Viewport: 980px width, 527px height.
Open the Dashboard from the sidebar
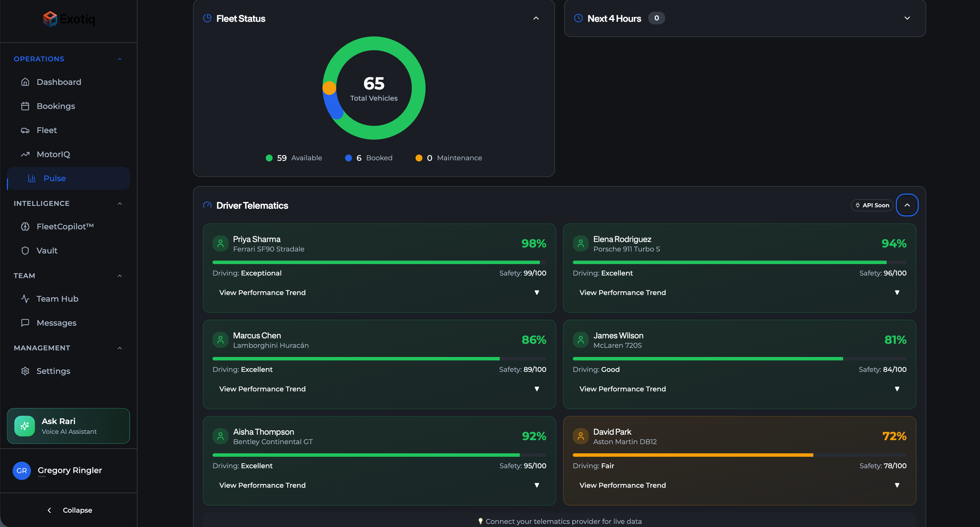(59, 82)
